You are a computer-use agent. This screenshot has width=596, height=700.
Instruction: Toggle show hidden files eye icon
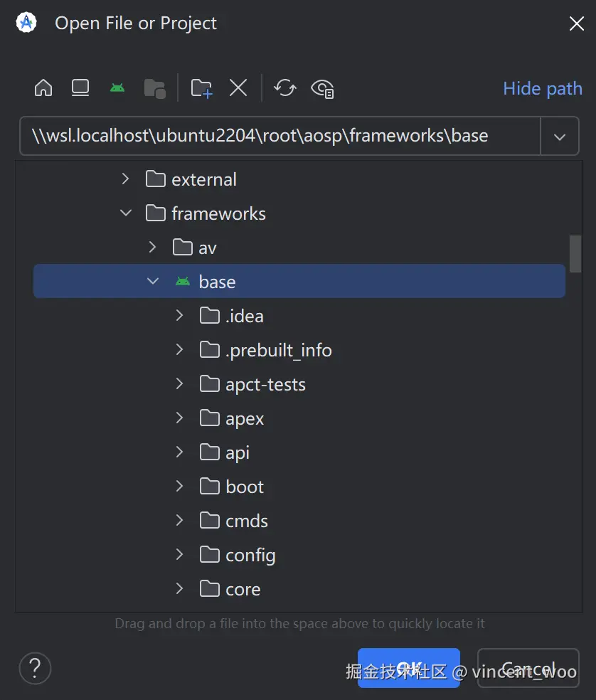click(x=322, y=88)
